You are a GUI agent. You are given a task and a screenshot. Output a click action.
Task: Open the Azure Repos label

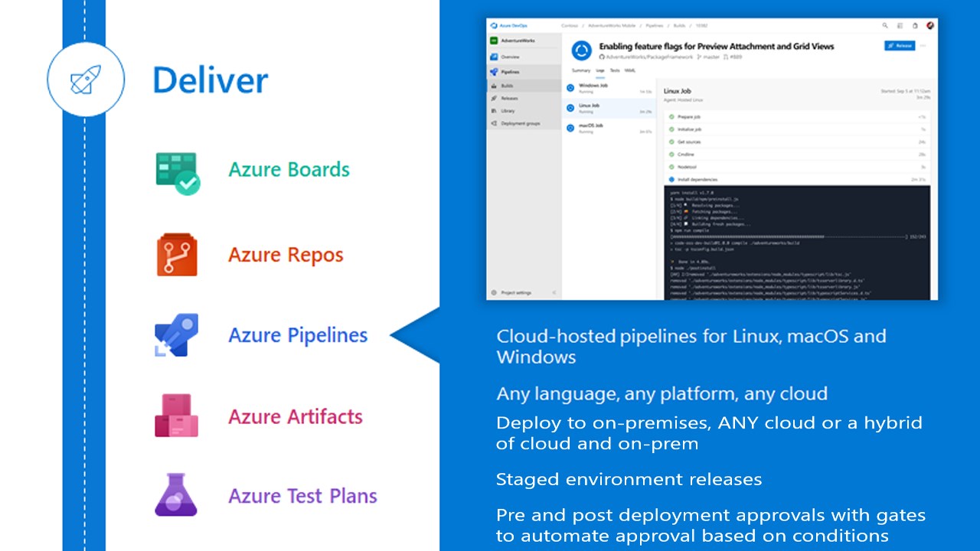pyautogui.click(x=286, y=254)
